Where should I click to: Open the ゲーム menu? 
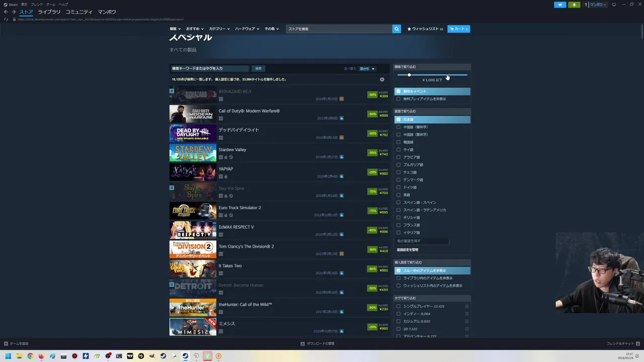(51, 5)
